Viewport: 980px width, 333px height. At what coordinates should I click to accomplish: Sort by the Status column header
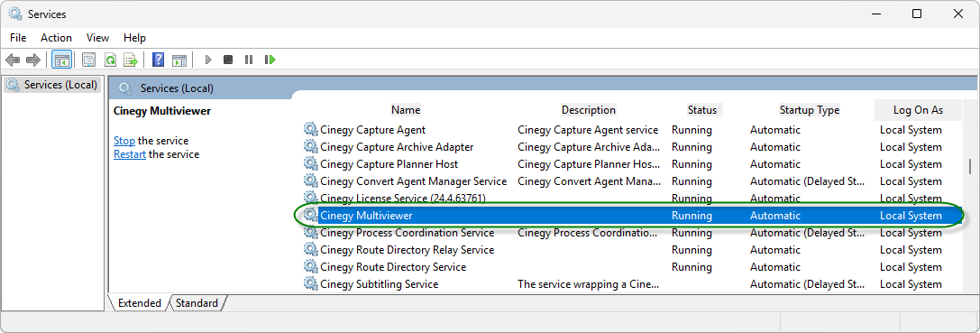point(702,109)
